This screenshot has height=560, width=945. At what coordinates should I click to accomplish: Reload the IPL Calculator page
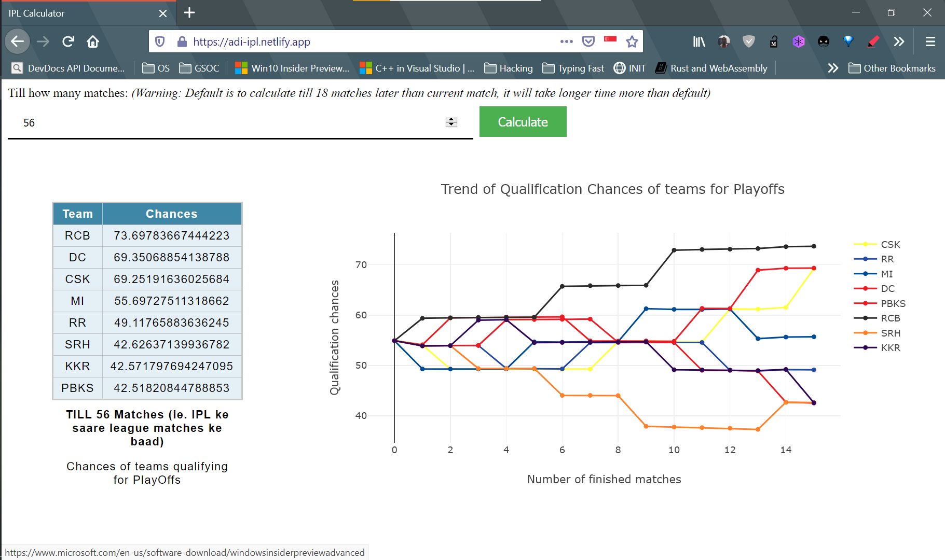[68, 41]
